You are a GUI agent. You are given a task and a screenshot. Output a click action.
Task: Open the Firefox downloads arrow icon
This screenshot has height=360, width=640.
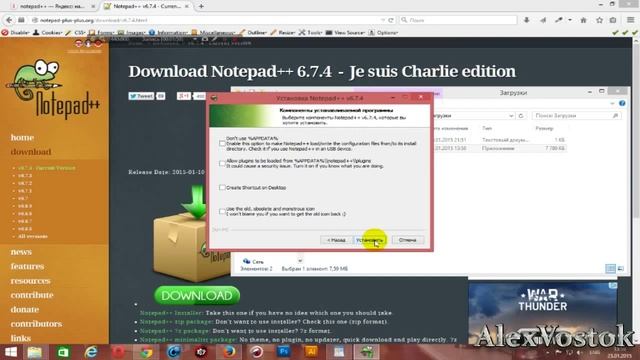tap(527, 20)
